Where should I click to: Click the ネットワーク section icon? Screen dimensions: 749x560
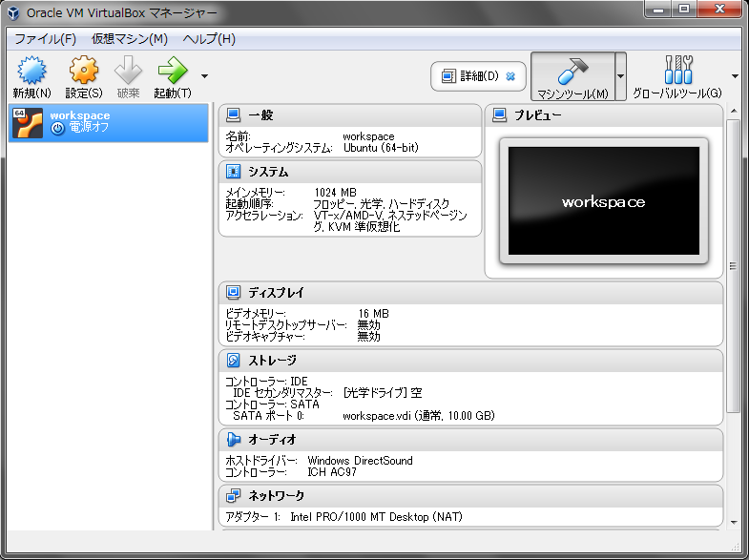click(233, 495)
